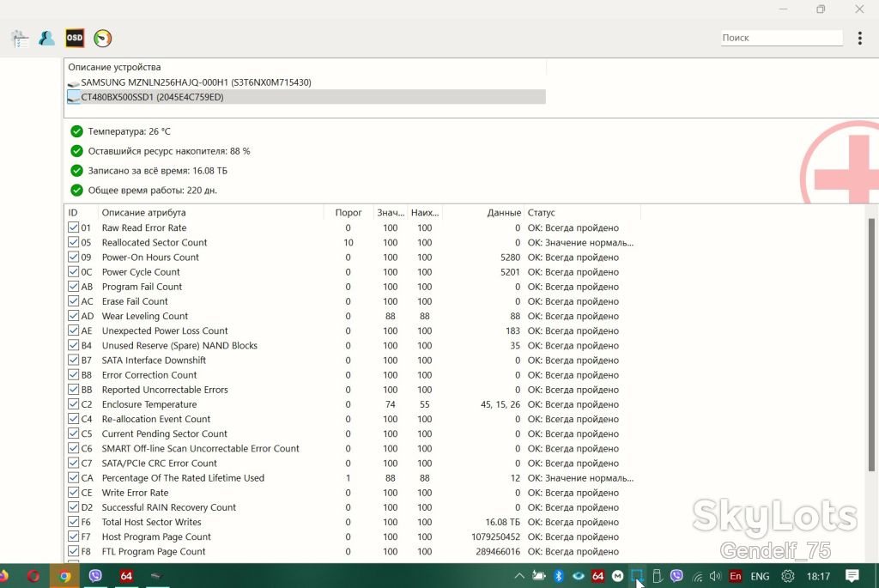Sort by the Описание атрибута column header

211,212
